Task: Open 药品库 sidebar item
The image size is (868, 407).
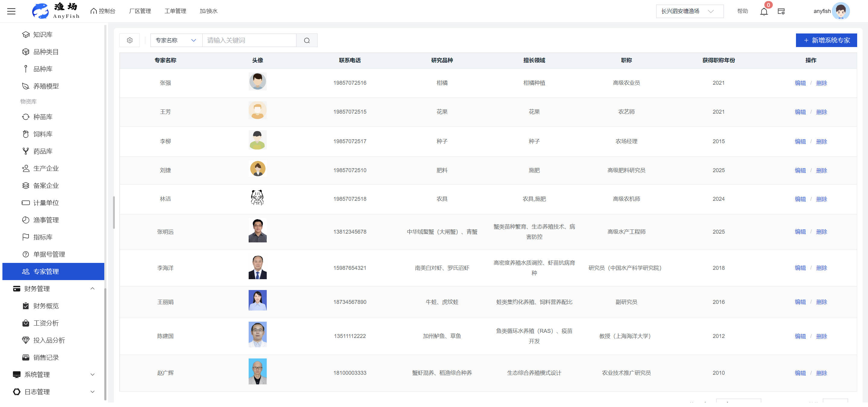Action: pos(43,151)
